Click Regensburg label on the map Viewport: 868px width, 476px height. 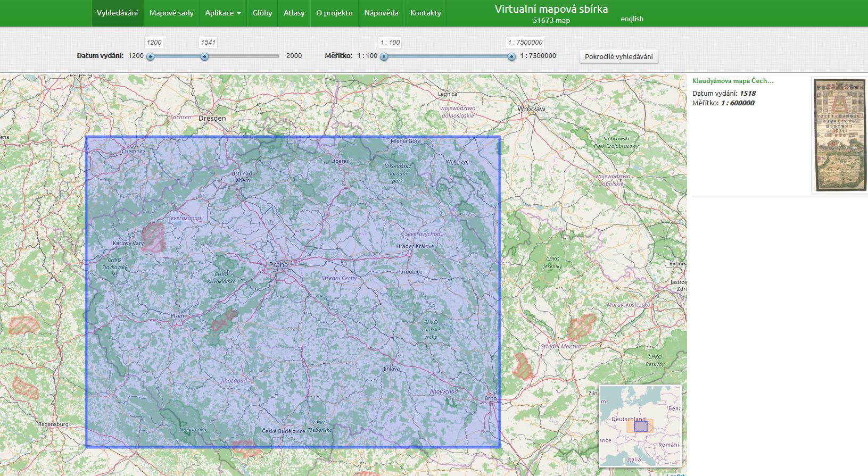[x=53, y=424]
